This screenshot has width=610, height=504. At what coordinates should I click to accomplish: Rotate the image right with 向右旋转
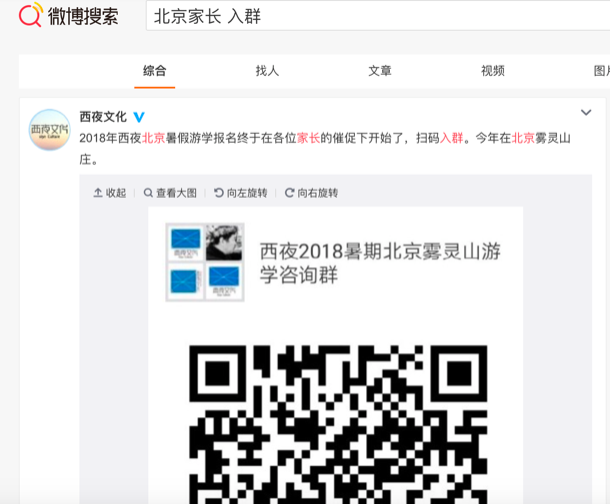[x=312, y=193]
